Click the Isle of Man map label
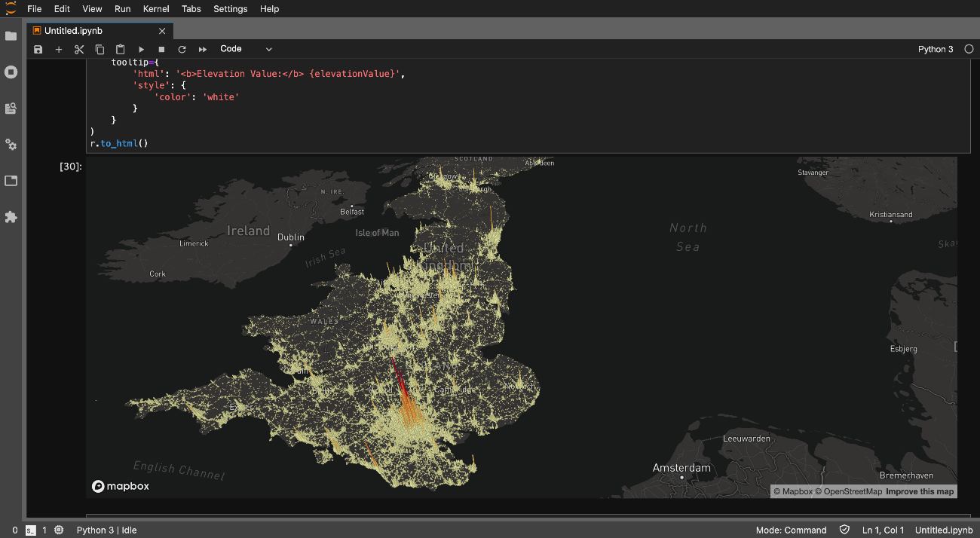 click(377, 233)
